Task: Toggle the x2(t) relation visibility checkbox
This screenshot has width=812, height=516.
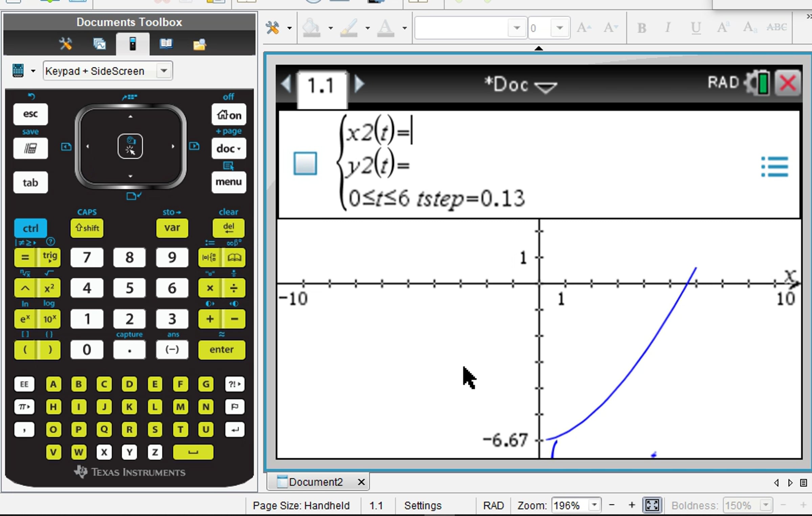Action: click(305, 164)
